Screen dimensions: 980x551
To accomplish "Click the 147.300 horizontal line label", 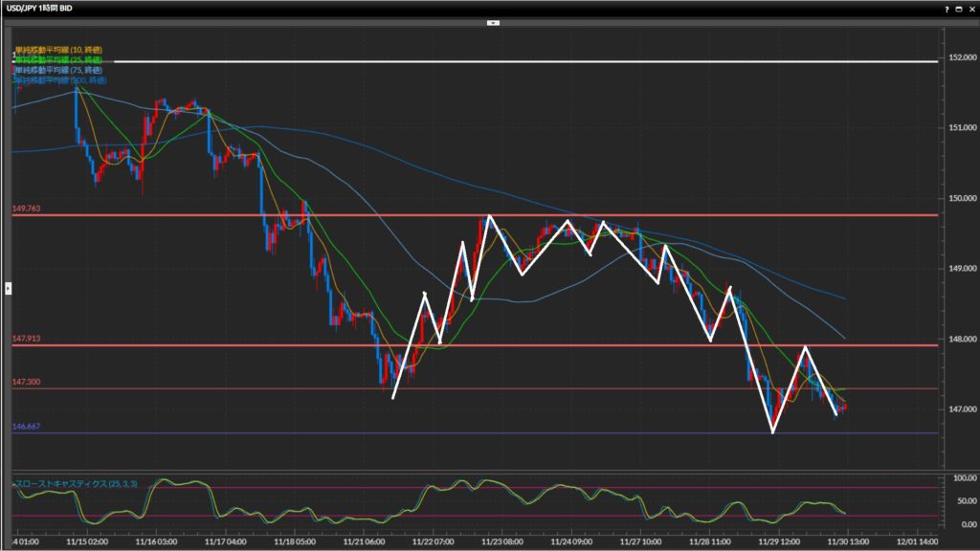I will [x=26, y=382].
